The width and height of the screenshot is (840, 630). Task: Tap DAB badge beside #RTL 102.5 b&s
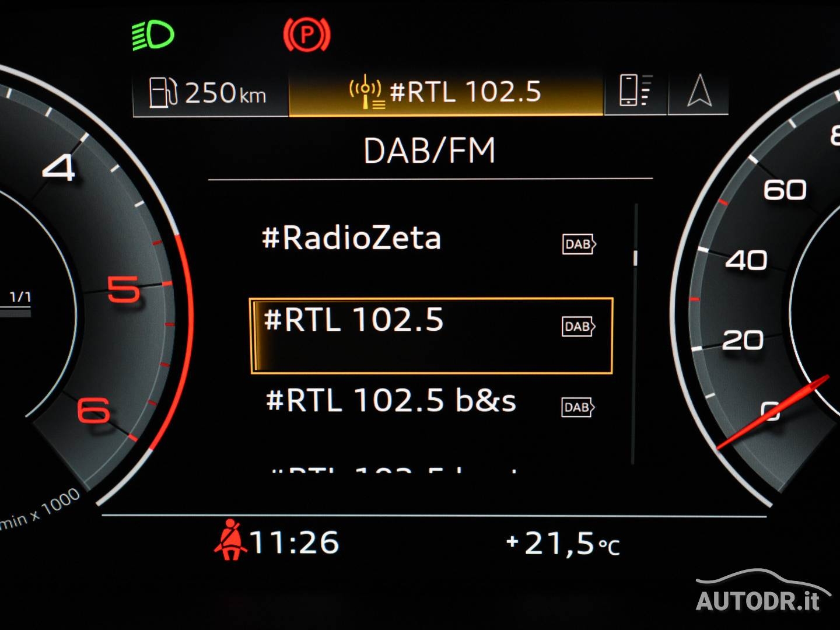pyautogui.click(x=577, y=407)
